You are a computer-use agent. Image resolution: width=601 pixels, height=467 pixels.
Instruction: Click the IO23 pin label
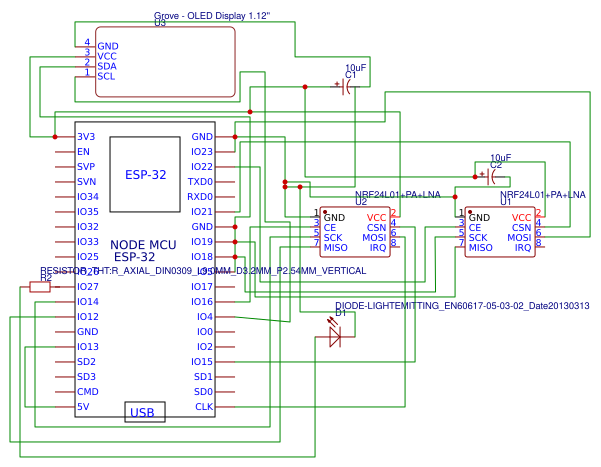point(202,152)
